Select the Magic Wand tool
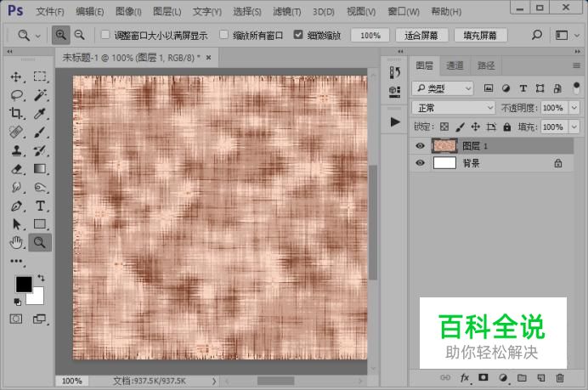Screen dimensions: 588x390 [x=40, y=95]
